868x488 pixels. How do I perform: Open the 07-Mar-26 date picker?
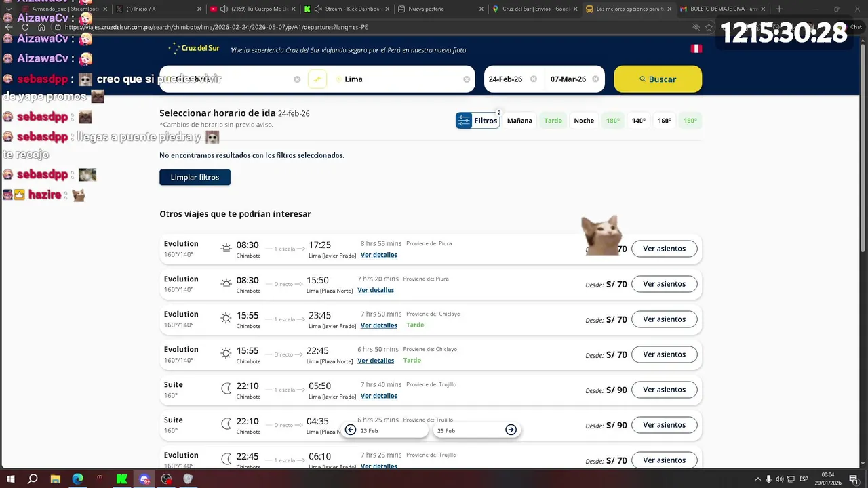[x=568, y=79]
